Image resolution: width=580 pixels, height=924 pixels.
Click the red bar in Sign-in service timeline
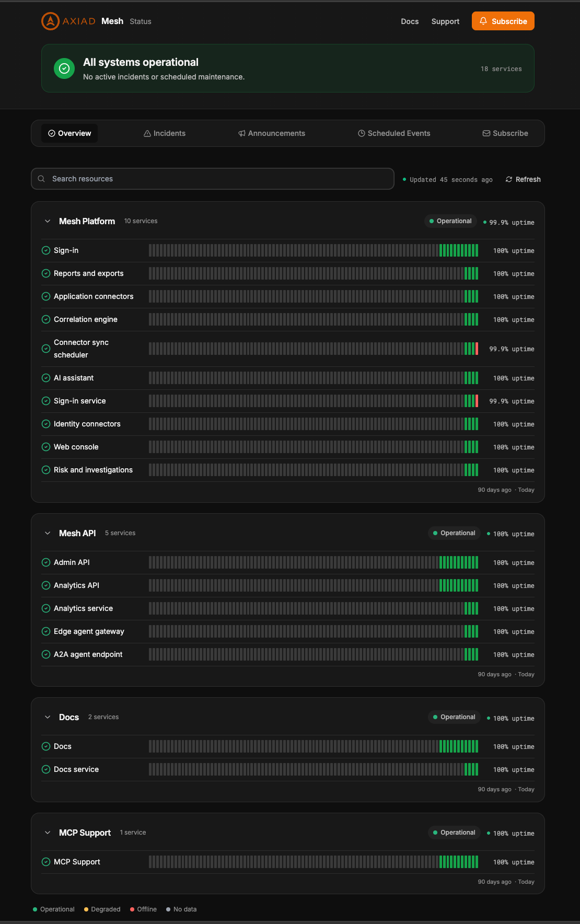[477, 401]
